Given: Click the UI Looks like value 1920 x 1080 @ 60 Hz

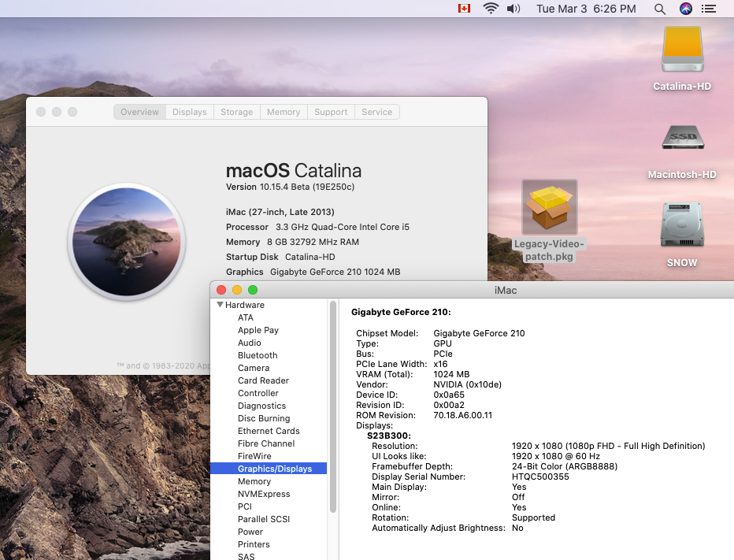Looking at the screenshot, I should click(x=556, y=456).
